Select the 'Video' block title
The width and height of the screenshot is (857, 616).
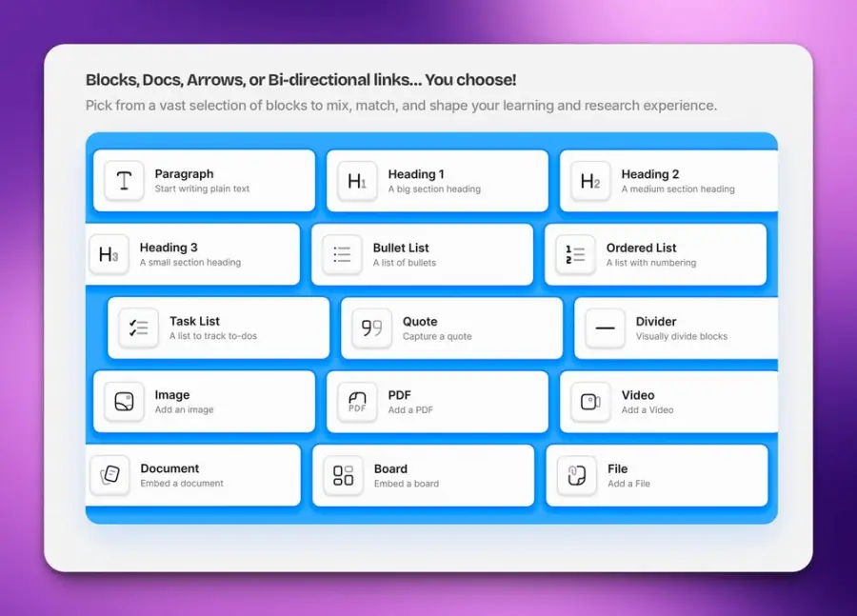[x=638, y=395]
